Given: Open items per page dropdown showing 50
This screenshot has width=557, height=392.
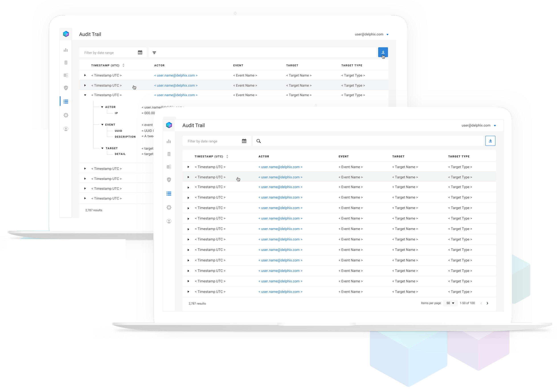Looking at the screenshot, I should tap(450, 303).
